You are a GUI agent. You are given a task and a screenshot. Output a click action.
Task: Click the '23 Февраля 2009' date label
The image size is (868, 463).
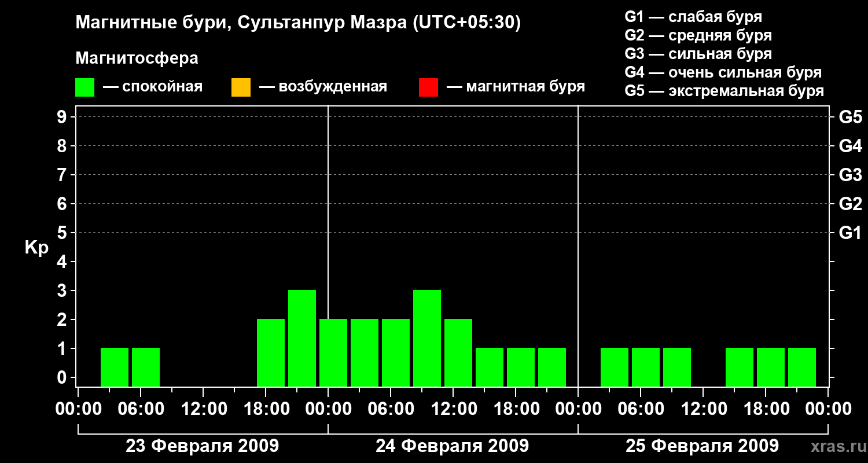pyautogui.click(x=203, y=446)
